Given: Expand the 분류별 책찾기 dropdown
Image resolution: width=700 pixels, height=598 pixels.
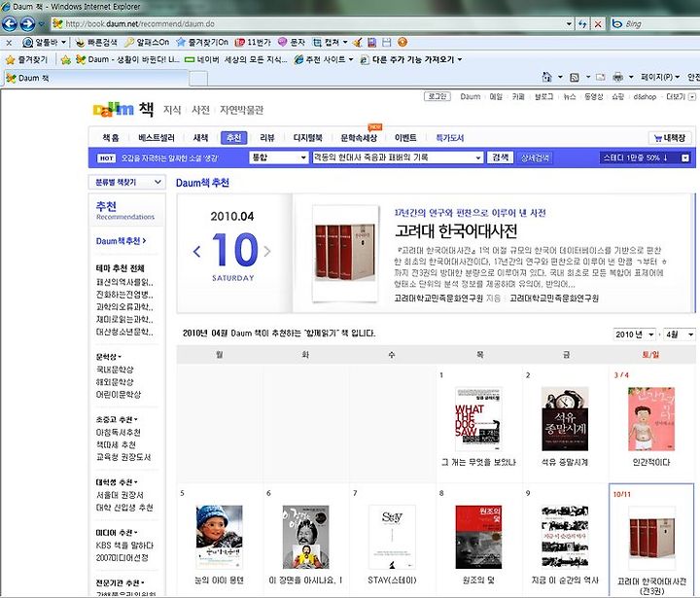Looking at the screenshot, I should (x=127, y=182).
